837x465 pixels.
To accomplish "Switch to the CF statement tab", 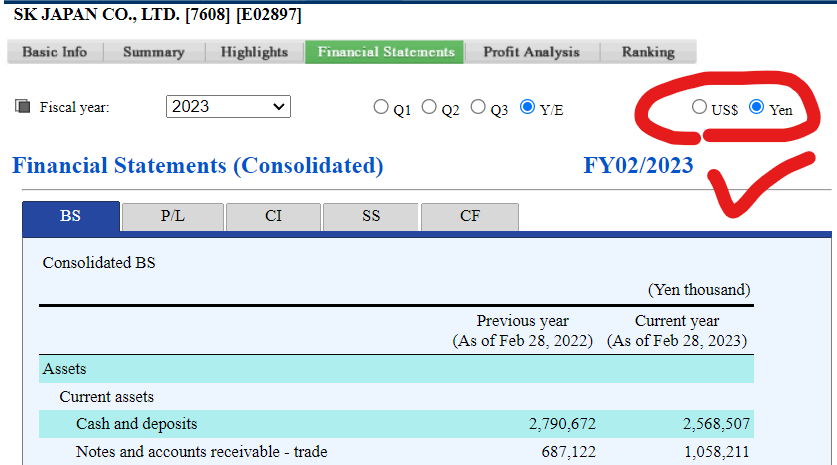I will click(x=470, y=216).
